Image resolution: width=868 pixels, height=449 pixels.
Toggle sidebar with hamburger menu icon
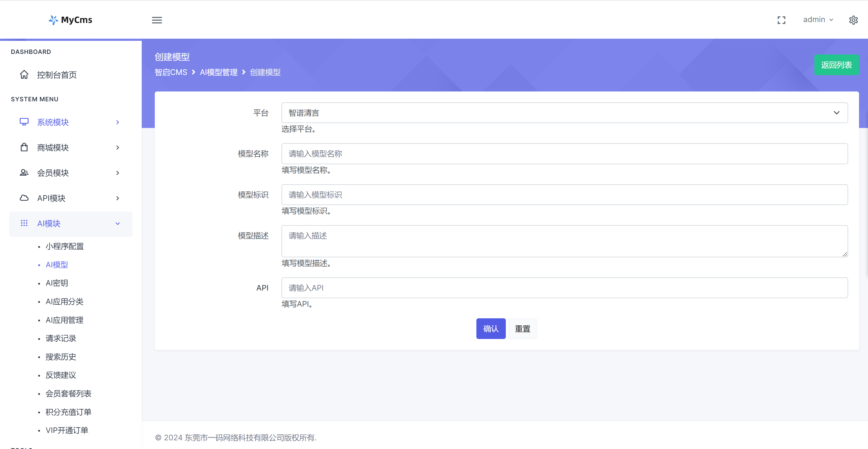click(x=157, y=20)
